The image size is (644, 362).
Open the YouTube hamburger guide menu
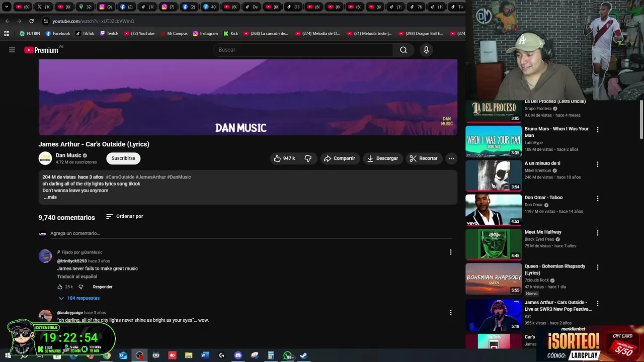pyautogui.click(x=12, y=50)
